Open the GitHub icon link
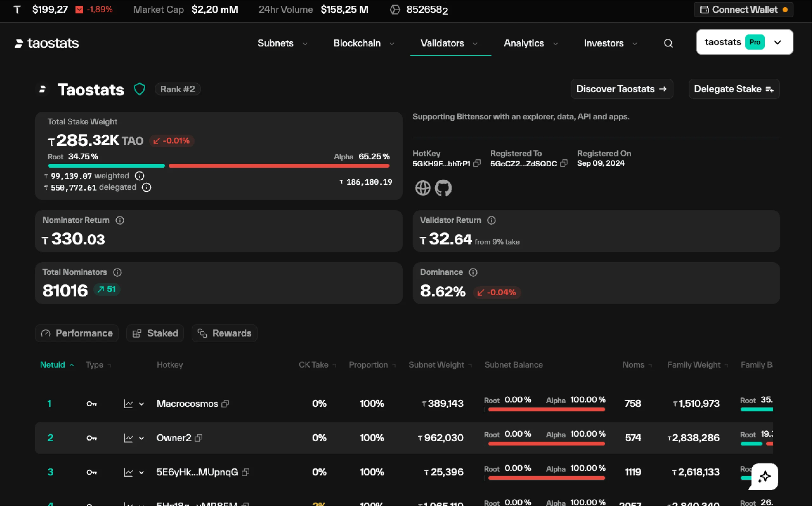Screen dimensions: 812x506 (443, 188)
